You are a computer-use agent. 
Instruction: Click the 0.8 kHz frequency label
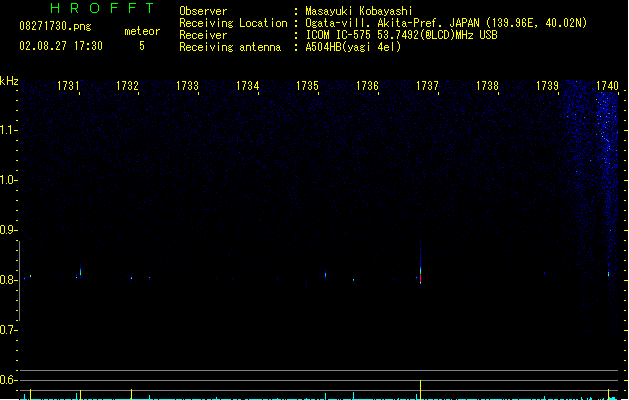(8, 280)
